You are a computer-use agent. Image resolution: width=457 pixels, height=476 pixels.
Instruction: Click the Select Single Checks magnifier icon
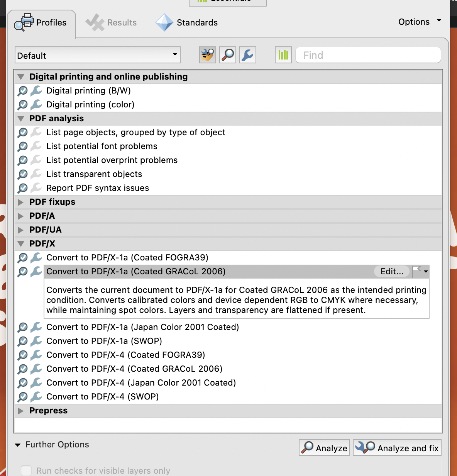click(x=228, y=55)
